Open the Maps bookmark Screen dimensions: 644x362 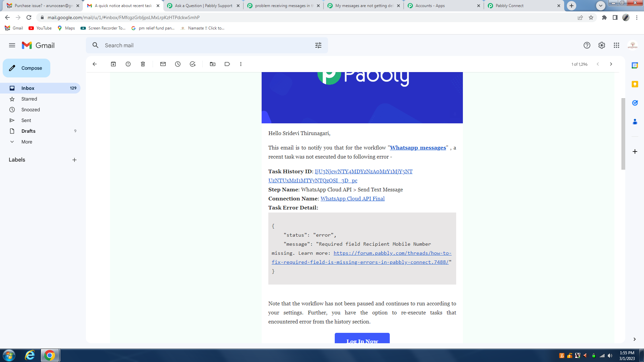(66, 28)
